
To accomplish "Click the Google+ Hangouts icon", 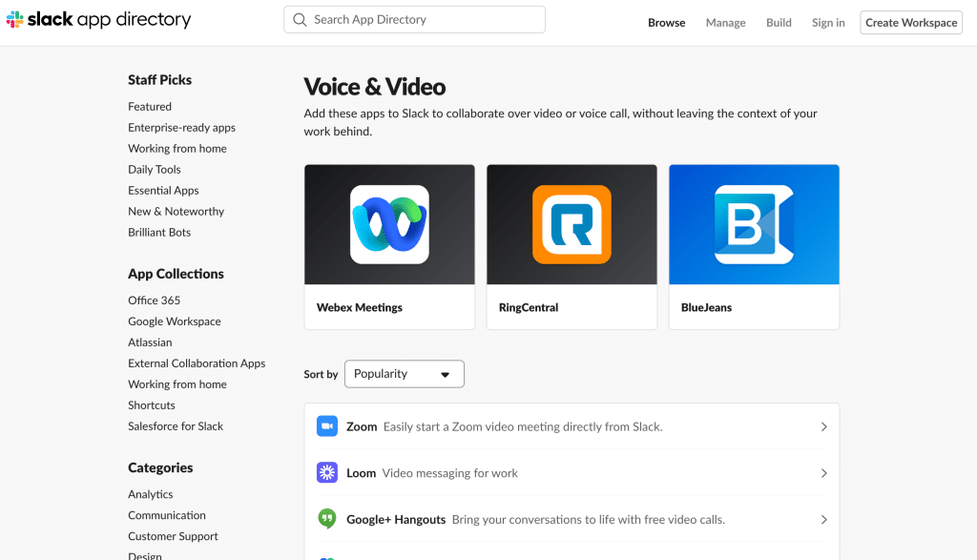I will tap(327, 518).
